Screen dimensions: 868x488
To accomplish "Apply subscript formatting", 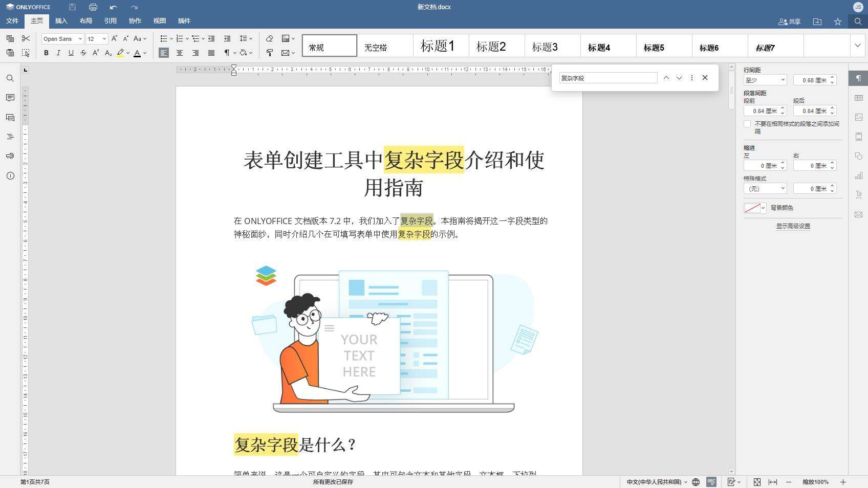I will point(108,53).
